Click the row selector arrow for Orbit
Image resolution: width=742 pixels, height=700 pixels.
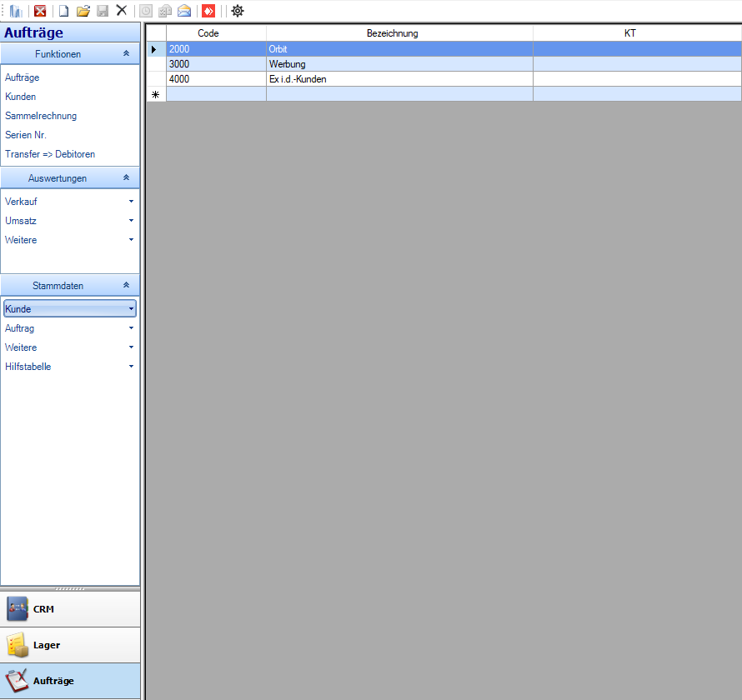click(156, 49)
